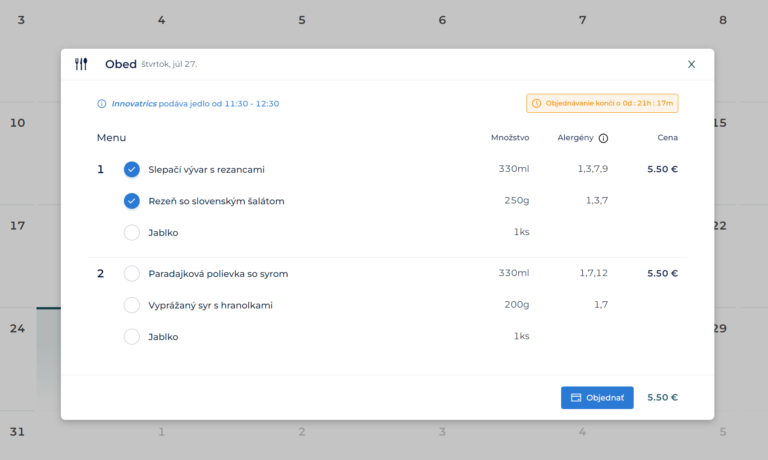Screen dimensions: 768x460
Task: Click the info icon next to Innovatrics
Action: click(x=101, y=103)
